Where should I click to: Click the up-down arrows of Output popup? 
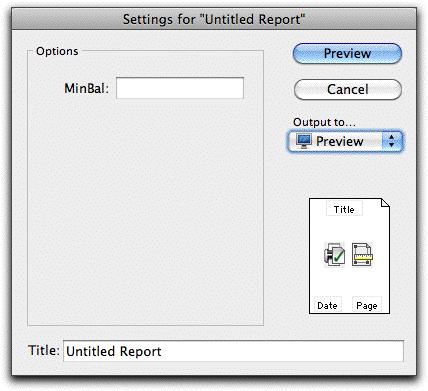tap(391, 141)
